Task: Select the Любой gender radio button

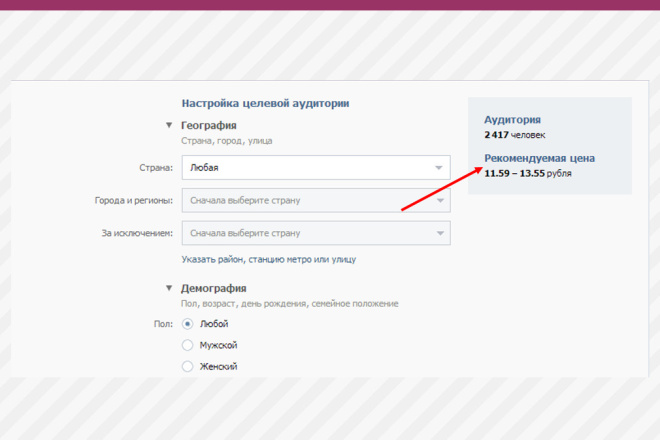Action: coord(187,324)
